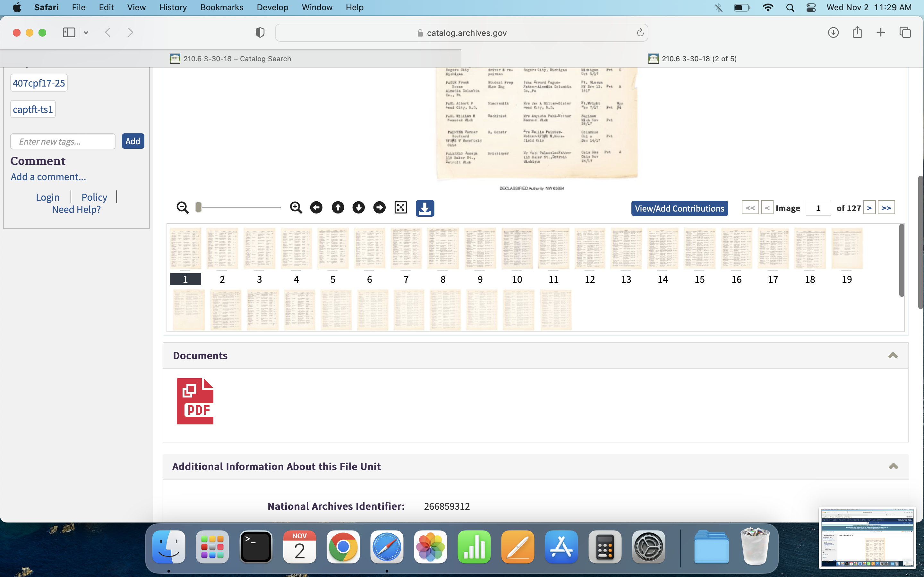Click the Add tag button
Image resolution: width=924 pixels, height=577 pixels.
133,141
